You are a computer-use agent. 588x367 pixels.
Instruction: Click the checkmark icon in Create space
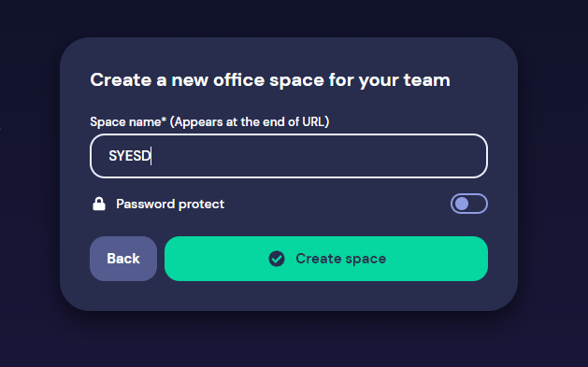click(x=277, y=259)
